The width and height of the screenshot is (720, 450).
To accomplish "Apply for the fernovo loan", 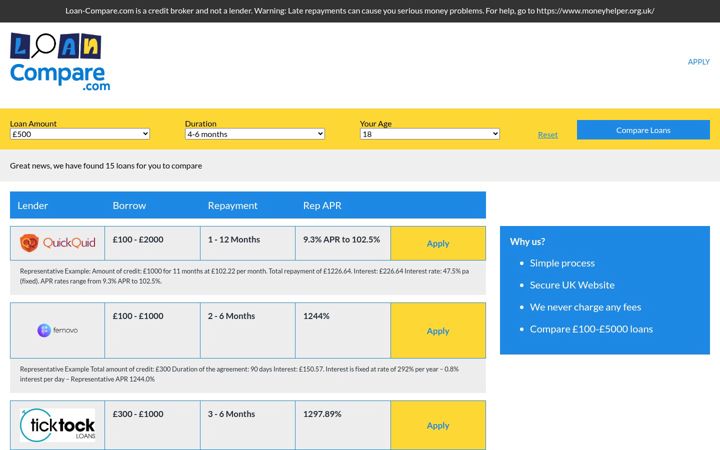I will click(x=438, y=331).
